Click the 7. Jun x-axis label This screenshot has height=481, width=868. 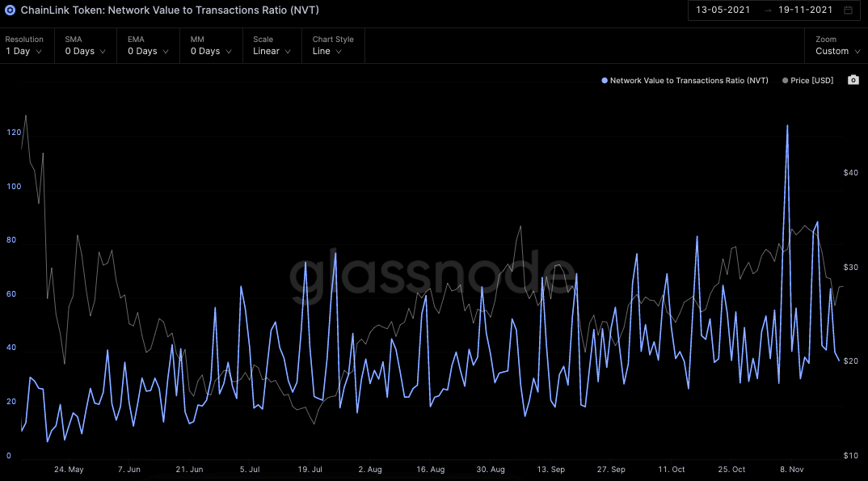129,470
